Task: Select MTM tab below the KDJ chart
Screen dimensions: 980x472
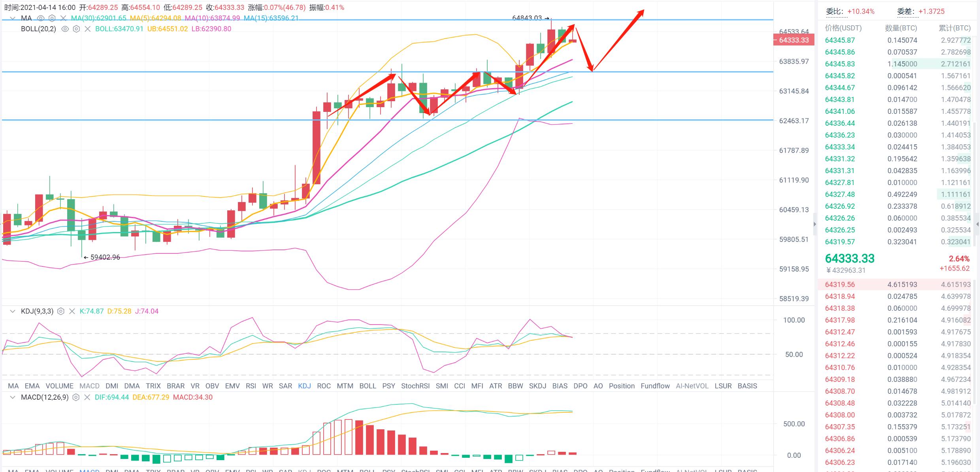Action: (x=345, y=386)
